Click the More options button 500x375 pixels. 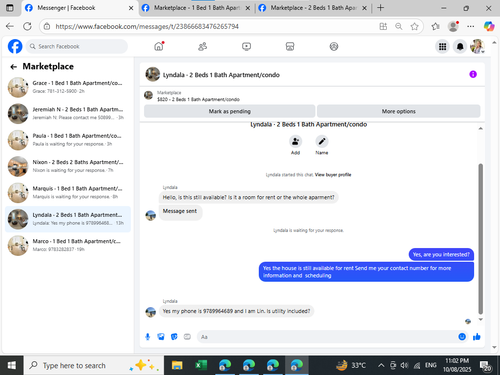tap(399, 111)
